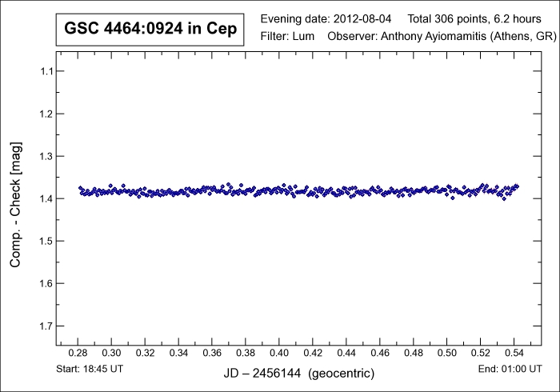Screen dimensions: 560x392
Task: Click the first data point of the light curve
Action: [x=80, y=188]
